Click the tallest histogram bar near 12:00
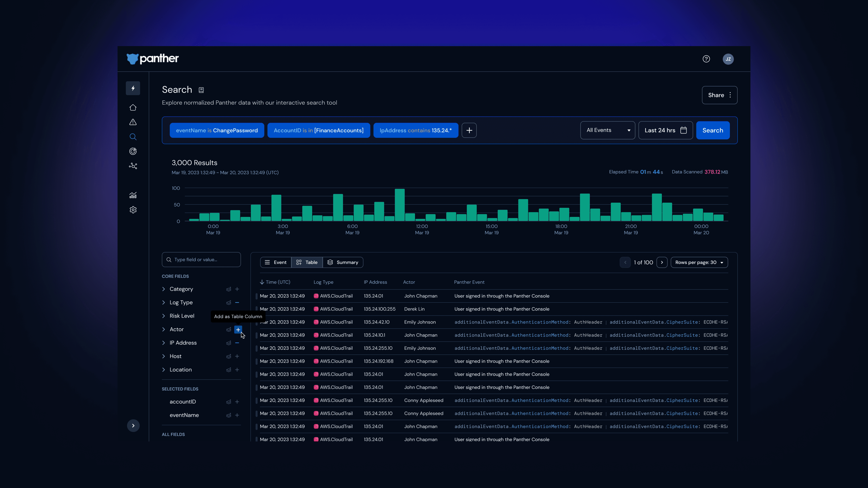This screenshot has height=488, width=868. tap(400, 205)
